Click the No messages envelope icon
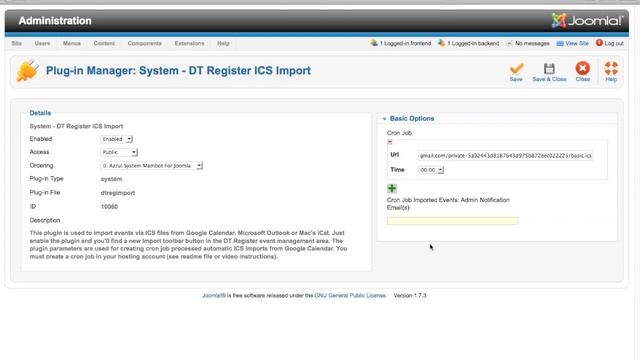 [x=509, y=43]
